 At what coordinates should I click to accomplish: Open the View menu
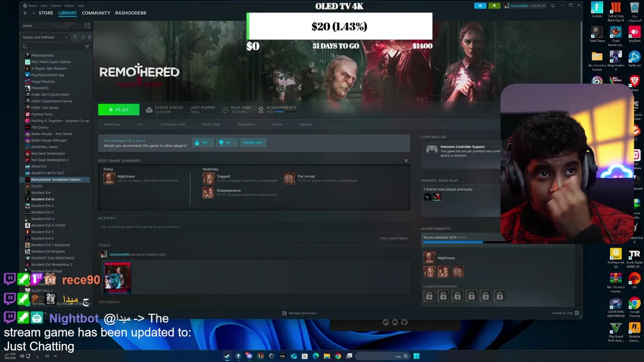pos(44,6)
